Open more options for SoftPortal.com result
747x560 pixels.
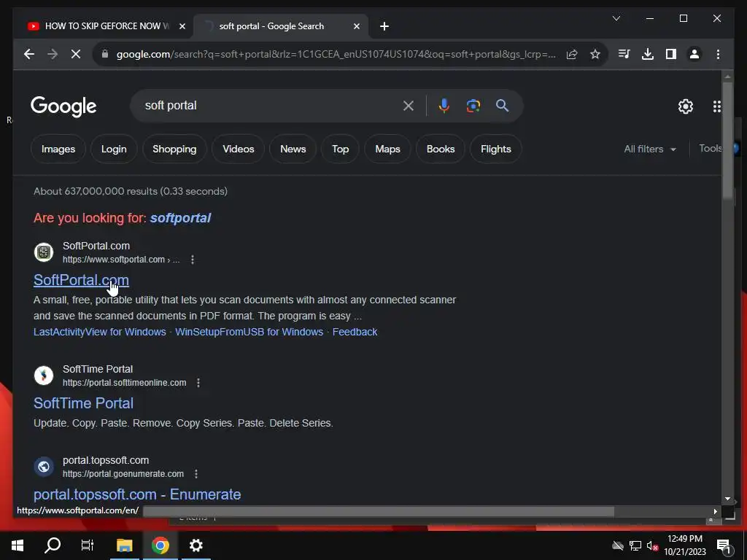[x=193, y=260]
